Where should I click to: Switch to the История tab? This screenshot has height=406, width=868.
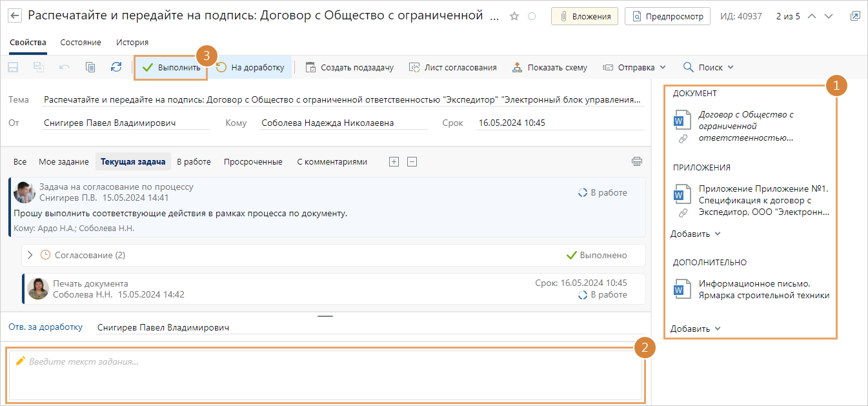coord(132,42)
